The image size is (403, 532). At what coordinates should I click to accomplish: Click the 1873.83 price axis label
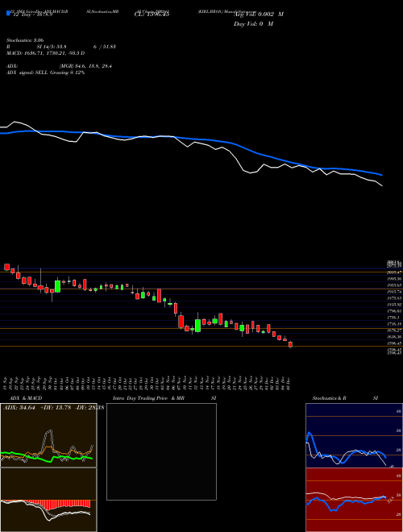pyautogui.click(x=394, y=298)
